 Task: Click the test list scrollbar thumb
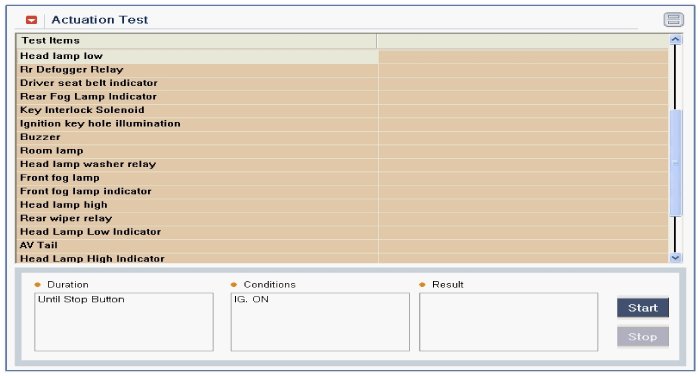(x=676, y=163)
